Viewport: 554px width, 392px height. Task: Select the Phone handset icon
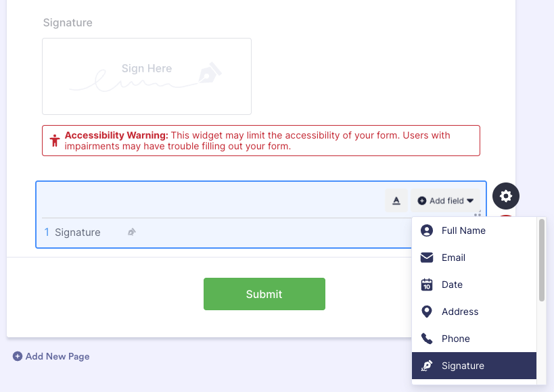[x=425, y=339]
